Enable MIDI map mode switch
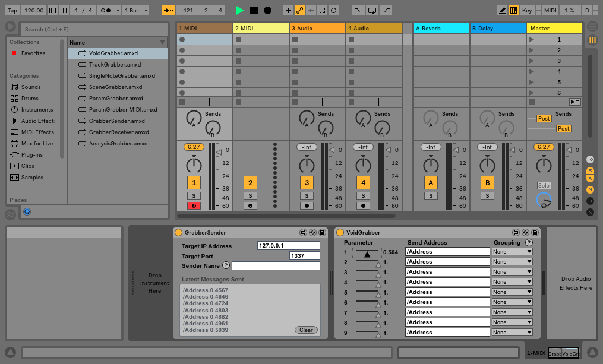603x364 pixels. (x=550, y=10)
